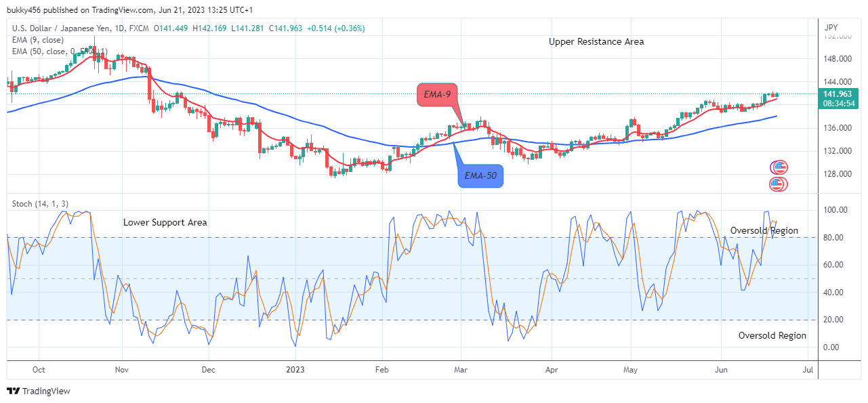This screenshot has width=868, height=403.
Task: Click the high value H142.169
Action: point(211,28)
